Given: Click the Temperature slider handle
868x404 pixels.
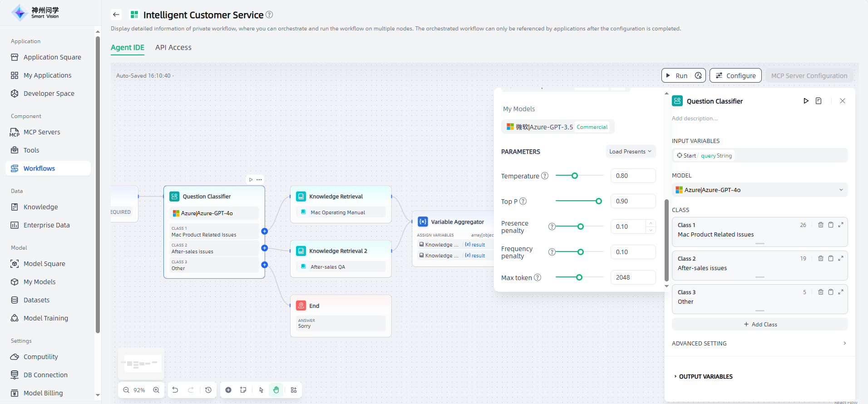Looking at the screenshot, I should pyautogui.click(x=575, y=176).
